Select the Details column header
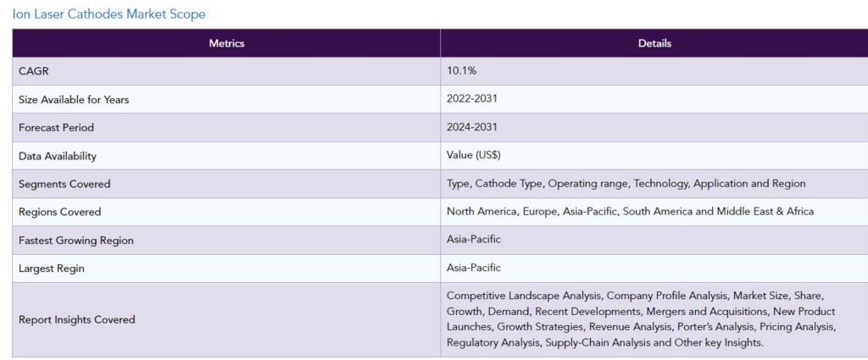The height and width of the screenshot is (360, 868). click(654, 43)
